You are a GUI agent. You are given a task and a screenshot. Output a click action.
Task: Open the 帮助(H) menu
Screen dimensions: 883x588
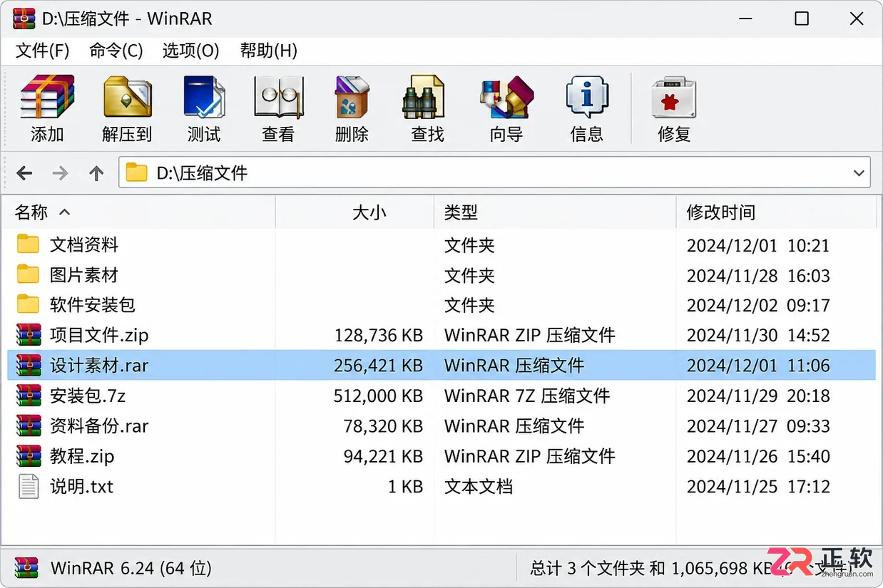[269, 51]
